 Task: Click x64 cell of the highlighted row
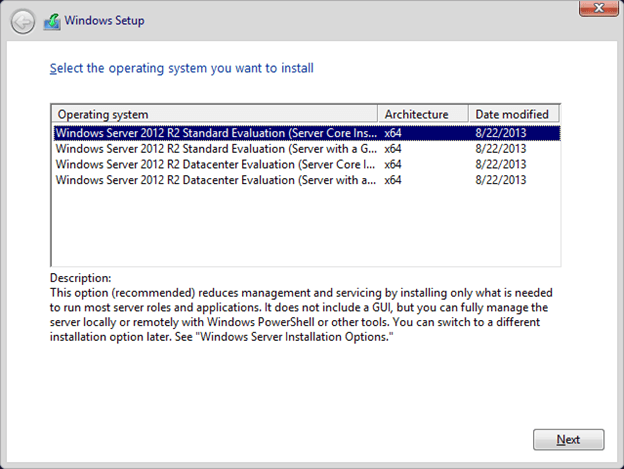tap(393, 132)
